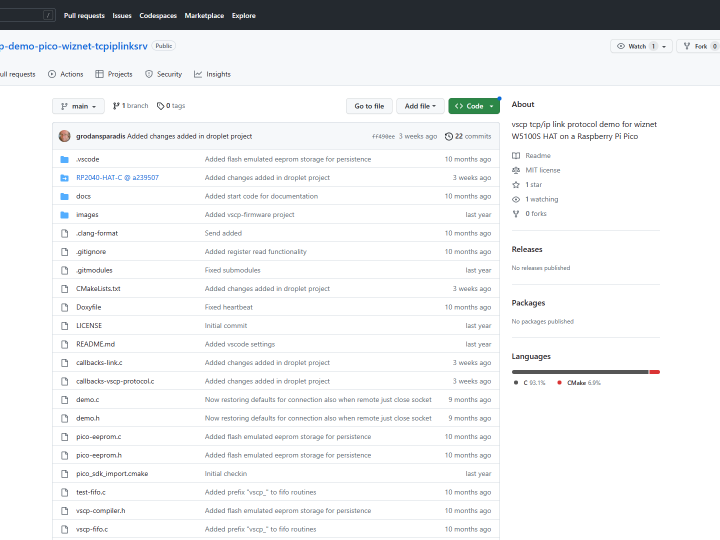
Task: Expand the Watch notifications dropdown
Action: tap(641, 46)
